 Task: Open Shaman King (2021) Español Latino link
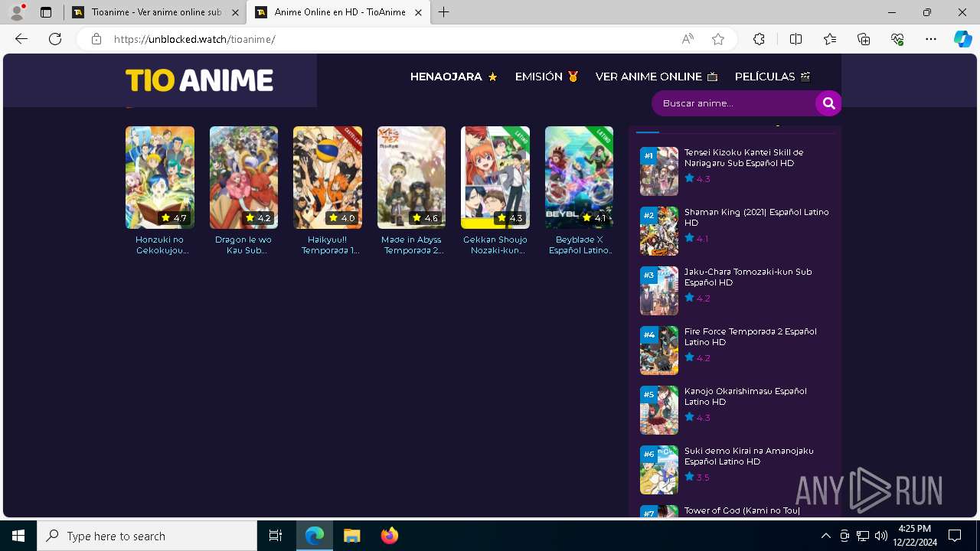756,217
